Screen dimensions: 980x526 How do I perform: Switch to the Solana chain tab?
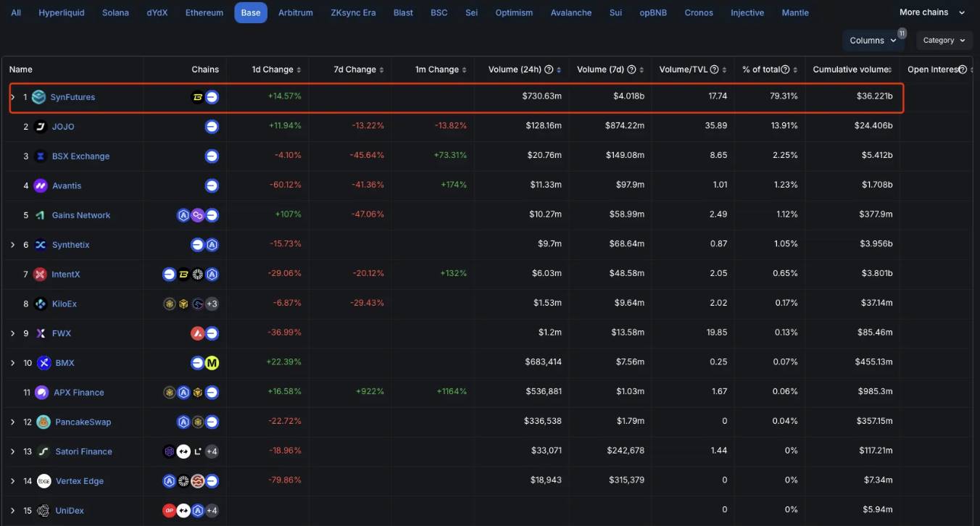(117, 13)
